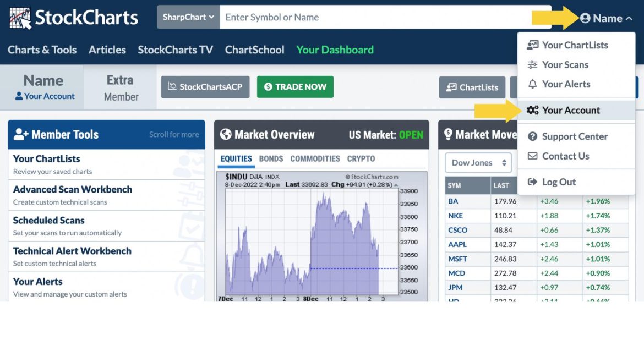Click the user profile icon beside Name
644x362 pixels.
tap(585, 18)
